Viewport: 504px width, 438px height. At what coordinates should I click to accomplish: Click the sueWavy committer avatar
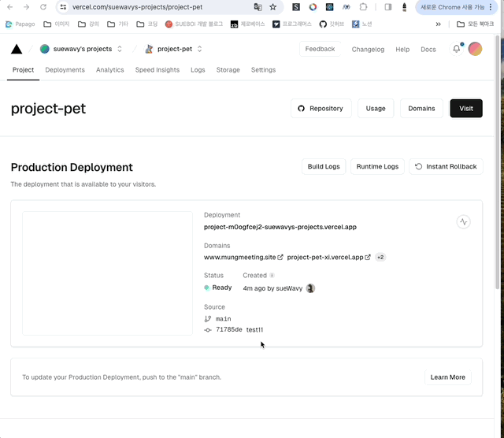[x=310, y=288]
